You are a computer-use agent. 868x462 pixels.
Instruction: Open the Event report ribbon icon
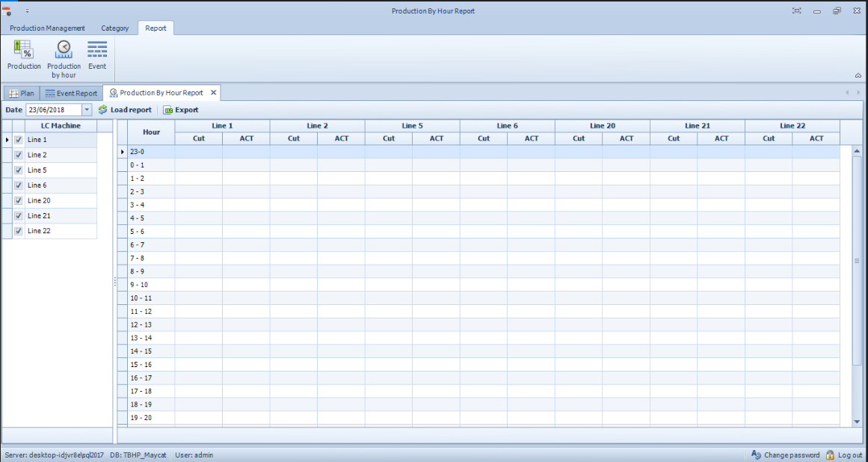(97, 50)
